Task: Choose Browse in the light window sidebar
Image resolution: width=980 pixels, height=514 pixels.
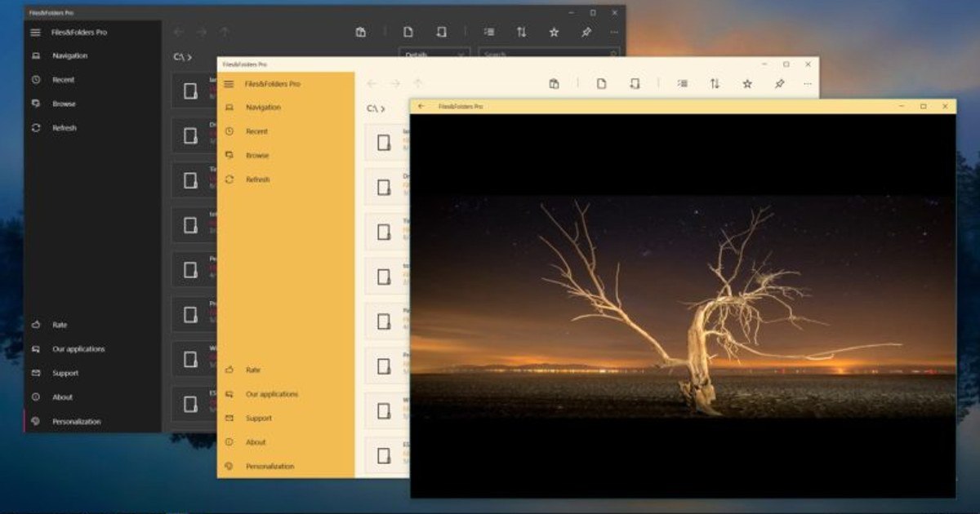Action: coord(286,155)
